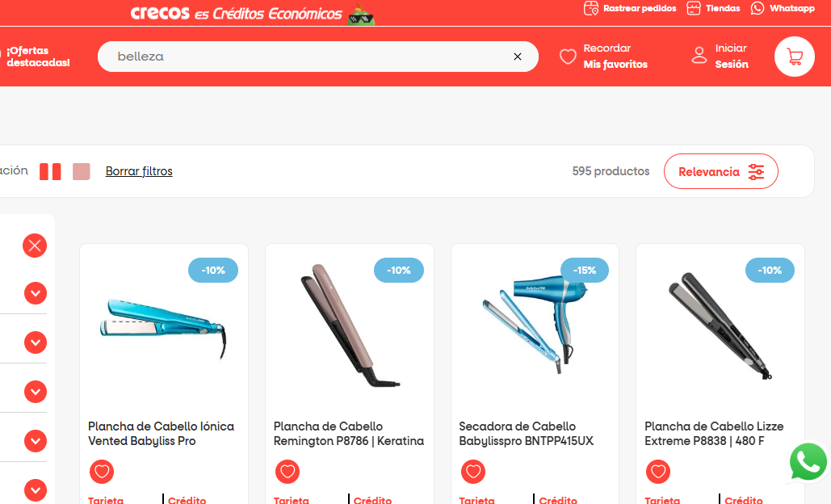This screenshot has height=504, width=831.
Task: Expand the second filter chevron in sidebar
Action: pyautogui.click(x=36, y=342)
